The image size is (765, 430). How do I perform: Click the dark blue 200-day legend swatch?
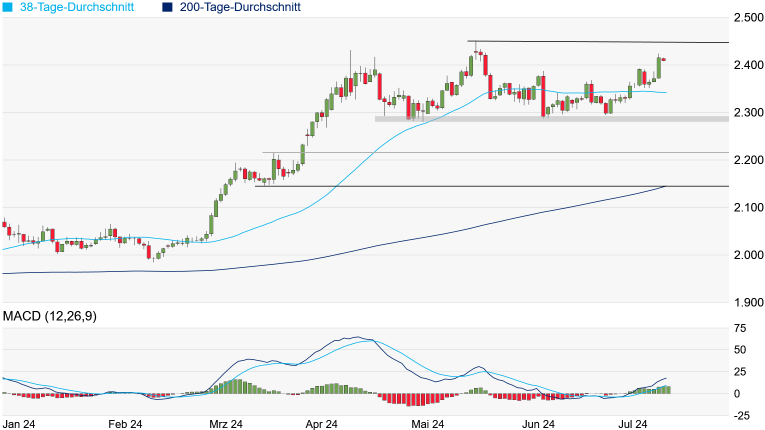(x=167, y=7)
